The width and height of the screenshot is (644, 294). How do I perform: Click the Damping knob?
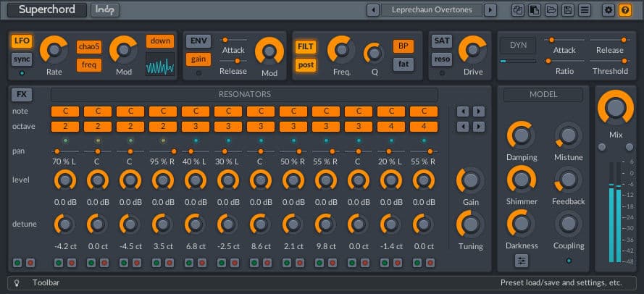tap(521, 135)
